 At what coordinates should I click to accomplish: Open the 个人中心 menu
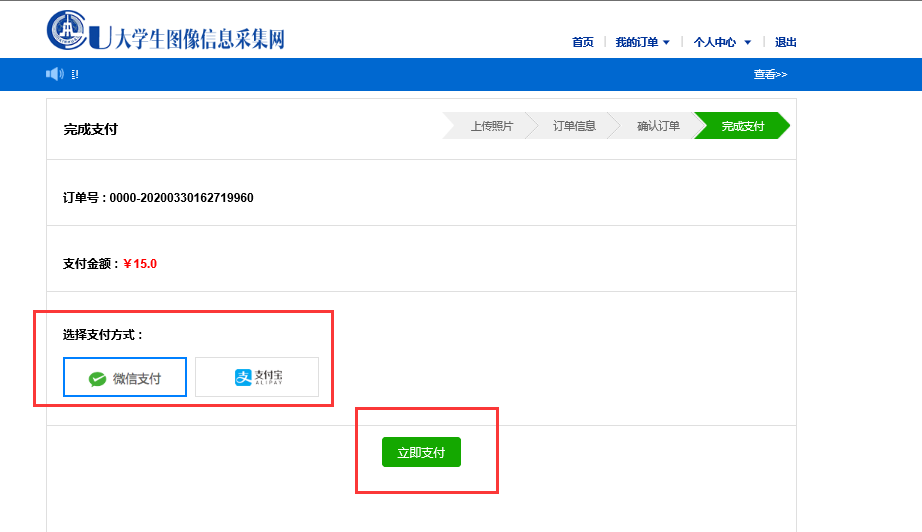[x=714, y=42]
